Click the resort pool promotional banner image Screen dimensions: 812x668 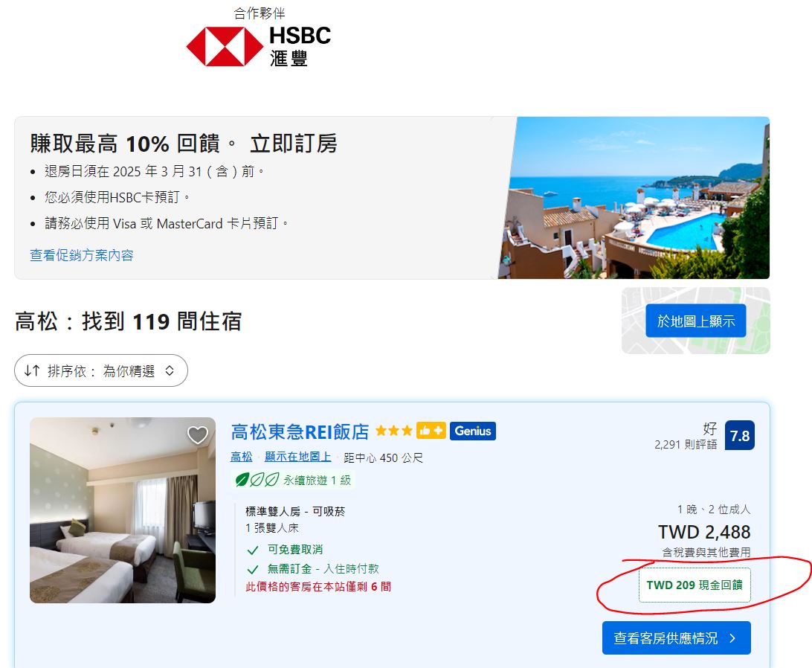pyautogui.click(x=634, y=198)
